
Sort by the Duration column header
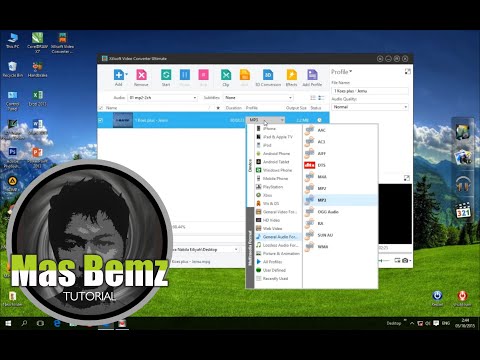[234, 108]
